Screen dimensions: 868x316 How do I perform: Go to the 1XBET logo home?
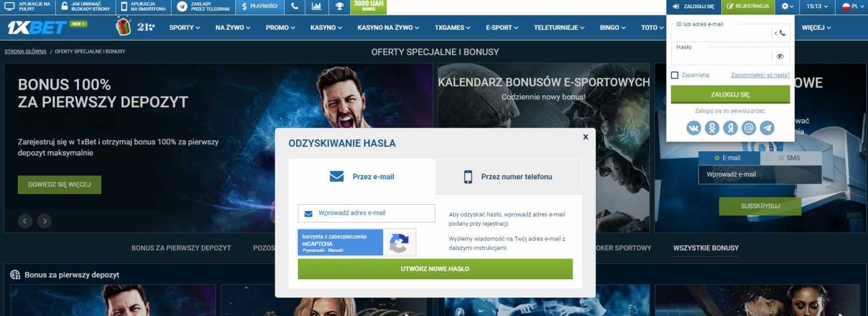click(x=37, y=27)
